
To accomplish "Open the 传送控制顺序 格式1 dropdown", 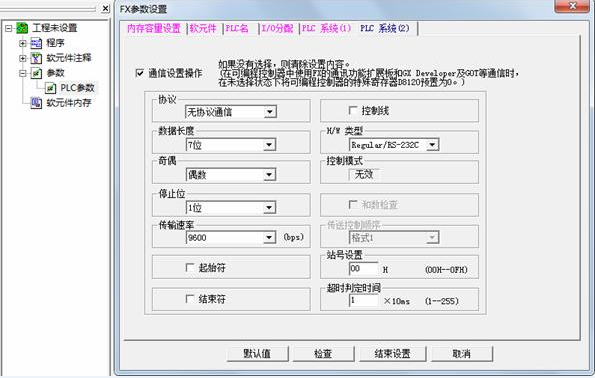I will 432,238.
